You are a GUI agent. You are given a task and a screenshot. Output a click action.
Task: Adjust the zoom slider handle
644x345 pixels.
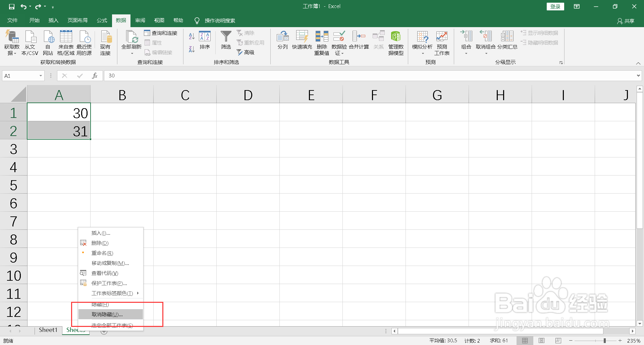tap(604, 341)
